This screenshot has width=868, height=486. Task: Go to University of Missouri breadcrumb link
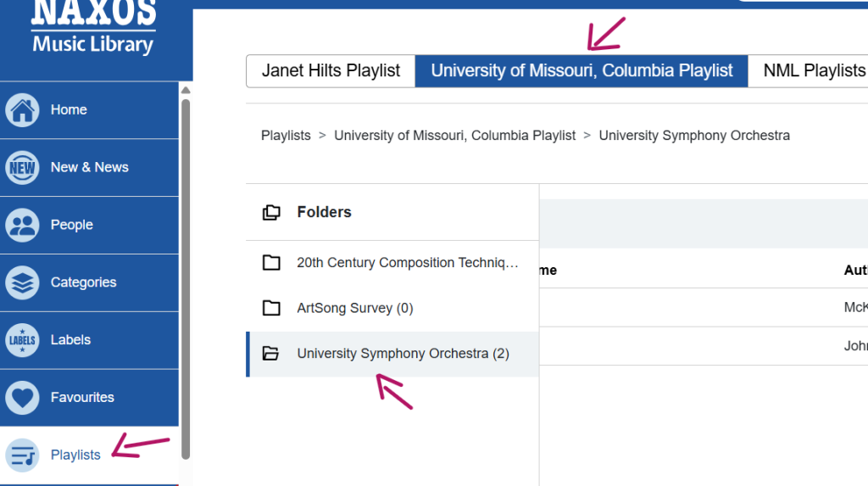(454, 136)
